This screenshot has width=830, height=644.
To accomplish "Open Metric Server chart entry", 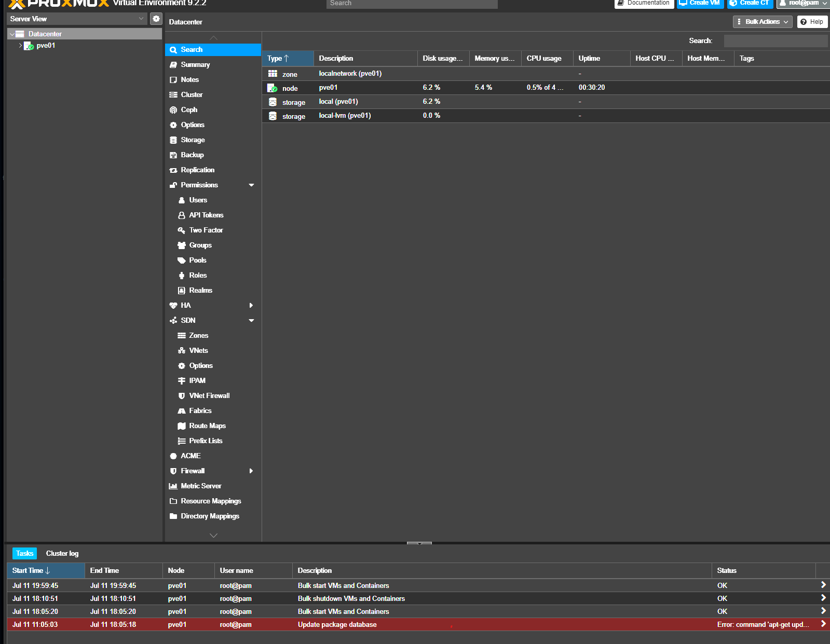I will [x=213, y=486].
